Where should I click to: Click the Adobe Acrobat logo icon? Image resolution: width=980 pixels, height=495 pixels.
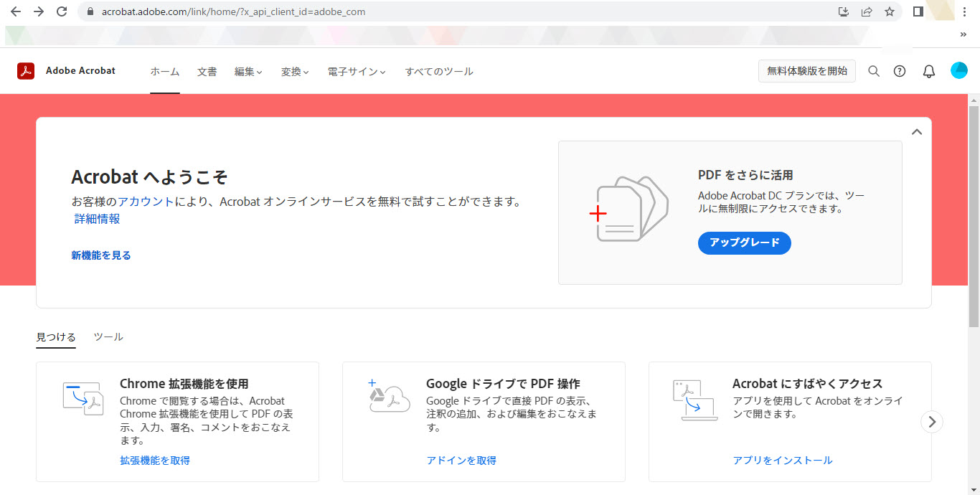[x=27, y=71]
